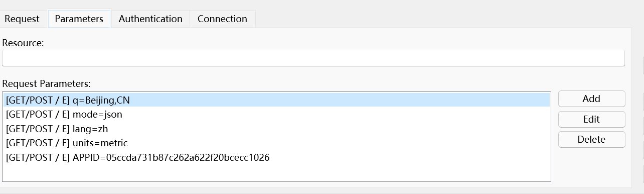Choose the lang=zh parameter
This screenshot has height=194, width=644.
(276, 129)
